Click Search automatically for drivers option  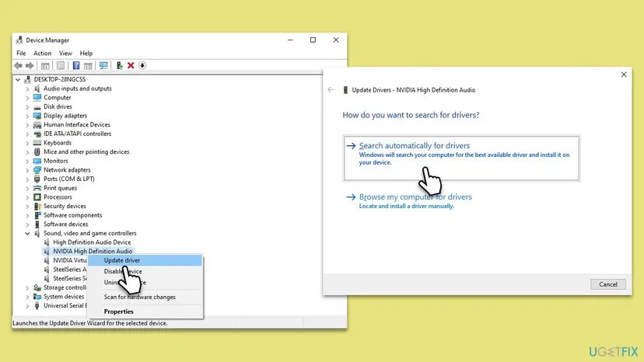coord(461,158)
